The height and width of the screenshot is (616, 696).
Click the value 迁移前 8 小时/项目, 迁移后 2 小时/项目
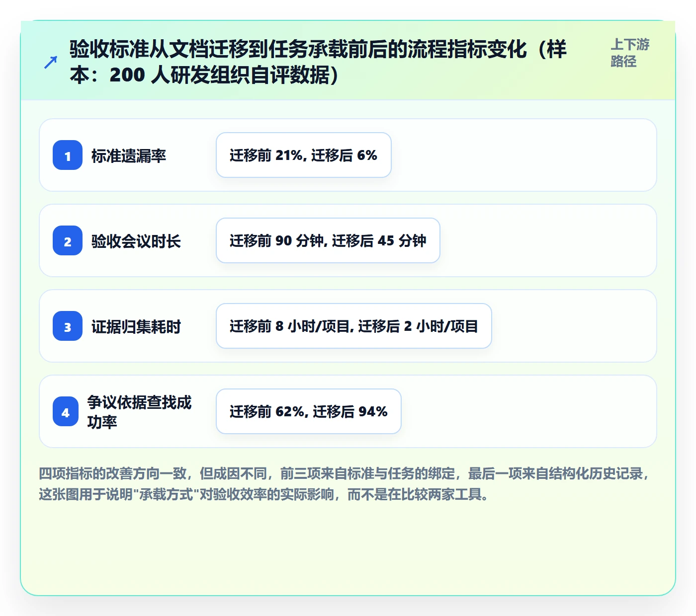pyautogui.click(x=354, y=326)
